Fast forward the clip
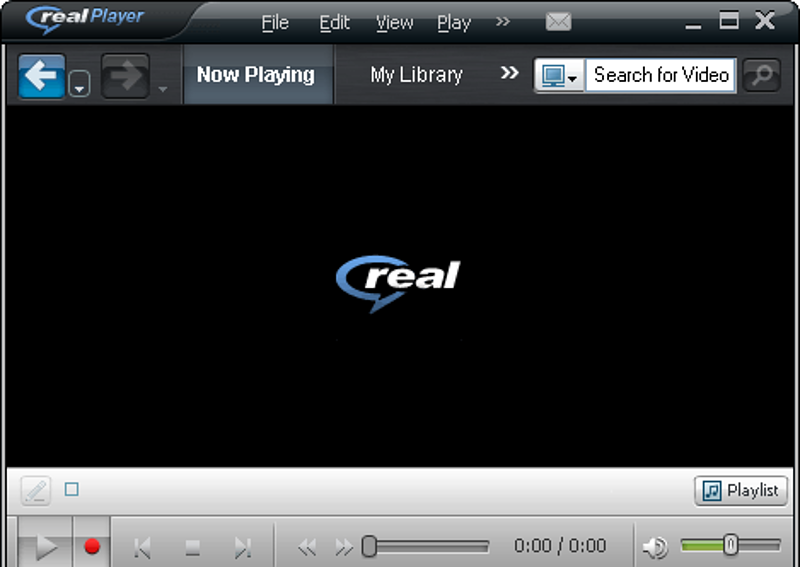Image resolution: width=800 pixels, height=567 pixels. 344,548
